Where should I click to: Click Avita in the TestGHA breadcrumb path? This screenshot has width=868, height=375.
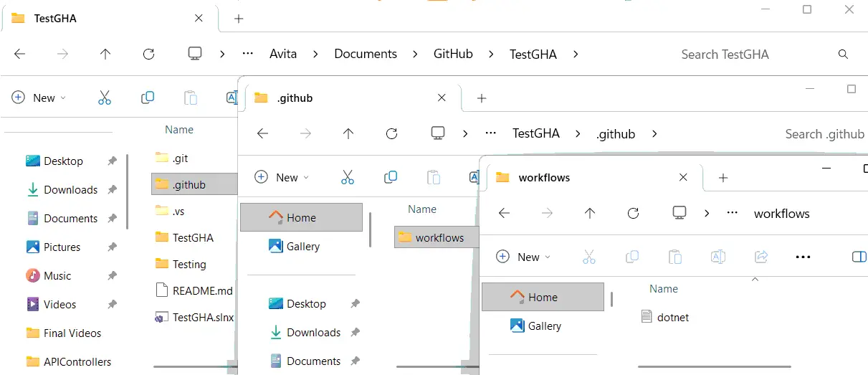click(283, 54)
